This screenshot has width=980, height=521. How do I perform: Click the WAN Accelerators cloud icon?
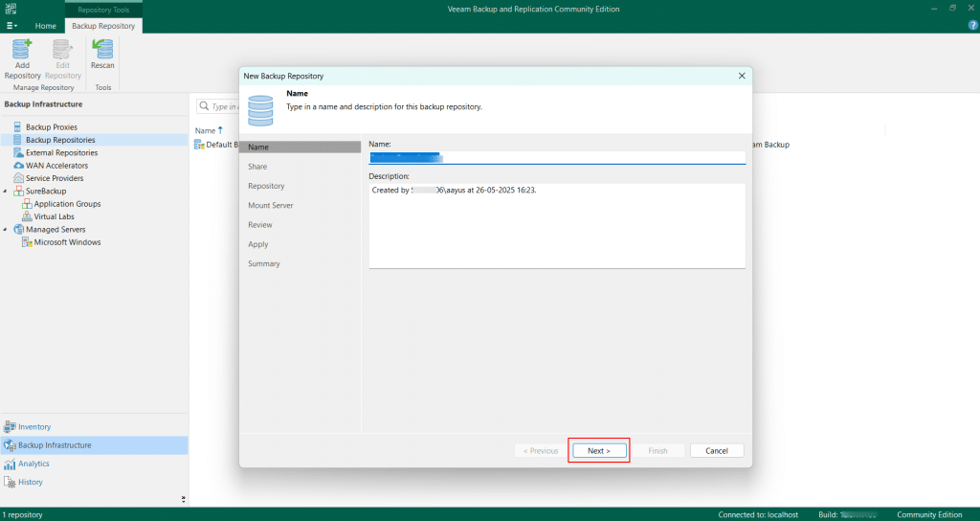(19, 166)
